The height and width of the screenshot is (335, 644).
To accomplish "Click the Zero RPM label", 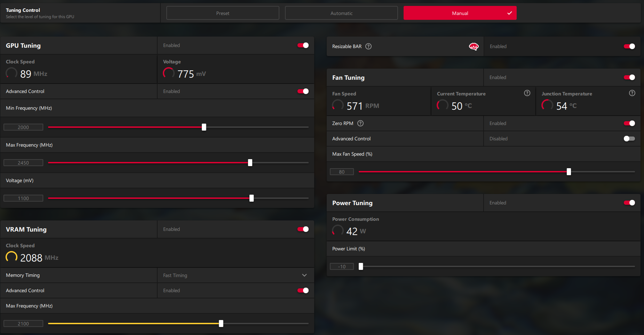I will tap(343, 123).
